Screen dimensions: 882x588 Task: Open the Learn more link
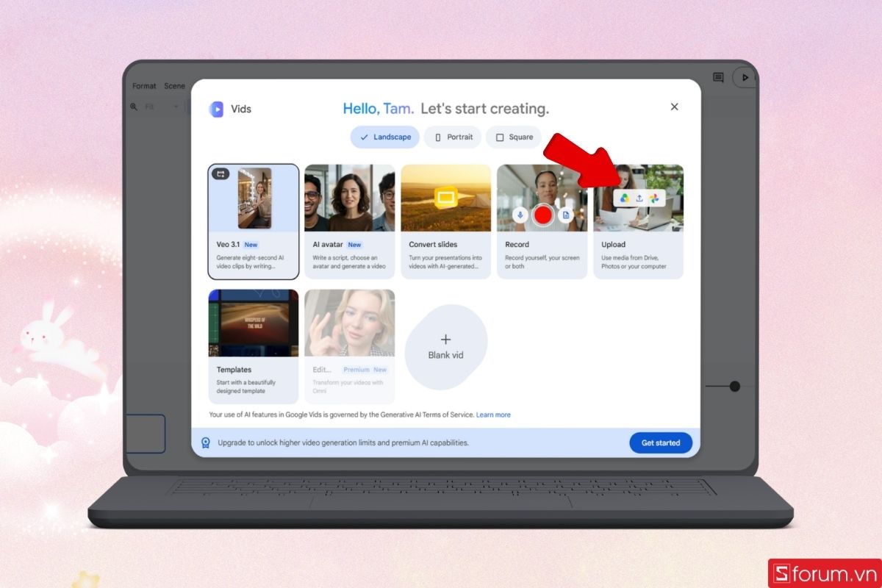(x=493, y=415)
